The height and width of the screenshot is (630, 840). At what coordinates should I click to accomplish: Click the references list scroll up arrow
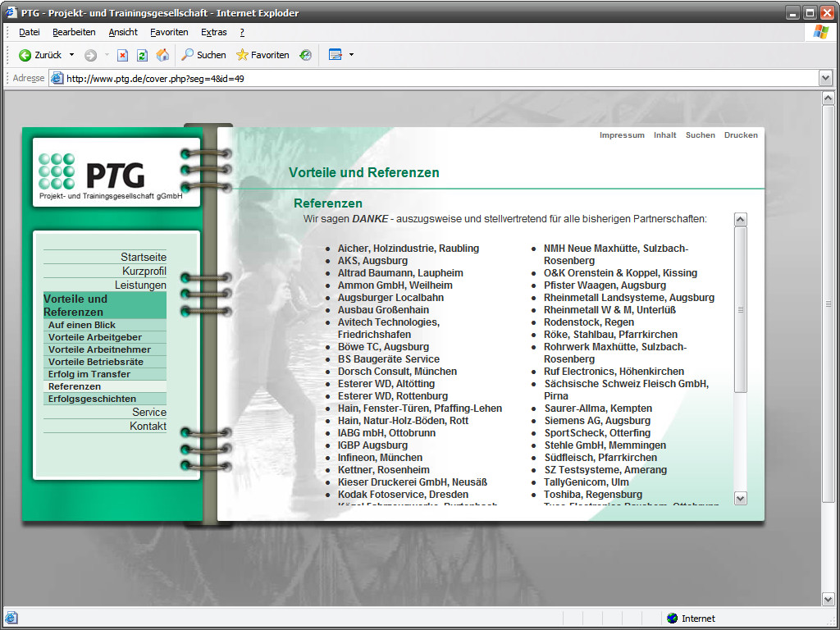pyautogui.click(x=741, y=219)
